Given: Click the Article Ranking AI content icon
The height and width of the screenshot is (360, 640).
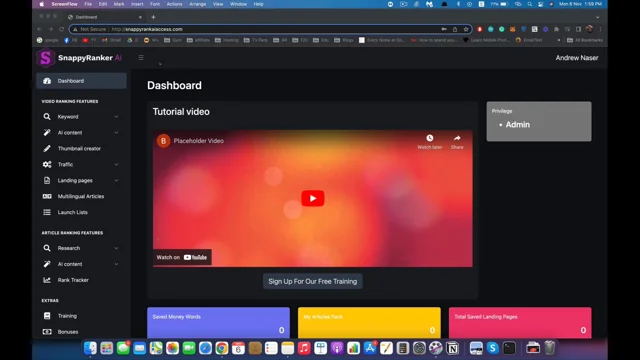Looking at the screenshot, I should tap(47, 264).
